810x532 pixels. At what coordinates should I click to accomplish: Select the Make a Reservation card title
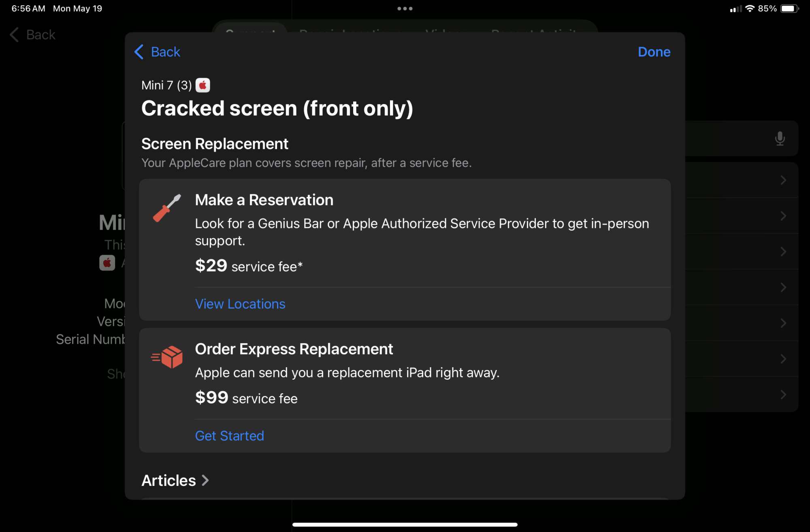264,200
